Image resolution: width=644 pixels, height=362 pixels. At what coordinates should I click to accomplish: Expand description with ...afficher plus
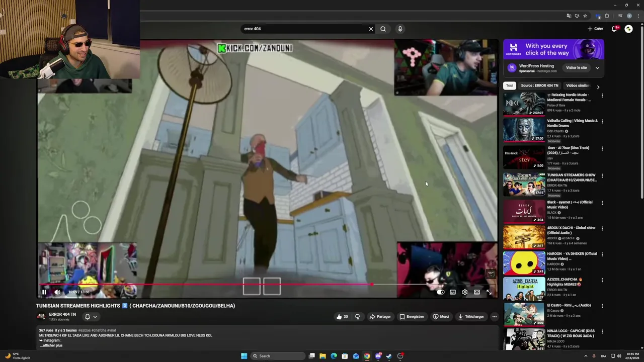point(51,345)
